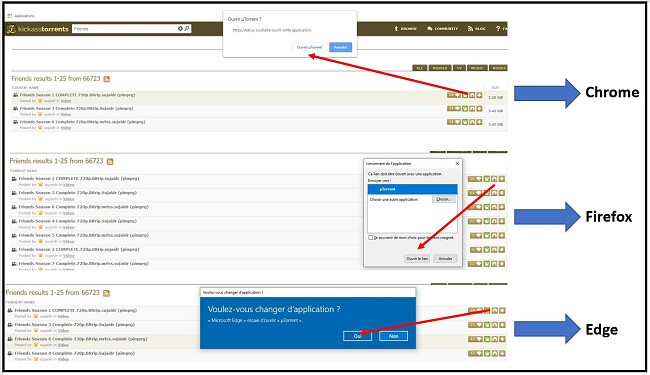Click Applications bookmark in Chrome bookmarks bar
Screen dimensions: 650x375
21,16
